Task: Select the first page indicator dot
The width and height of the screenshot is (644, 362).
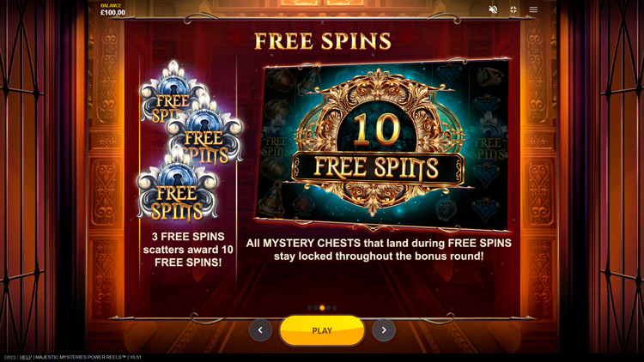Action: pyautogui.click(x=309, y=308)
